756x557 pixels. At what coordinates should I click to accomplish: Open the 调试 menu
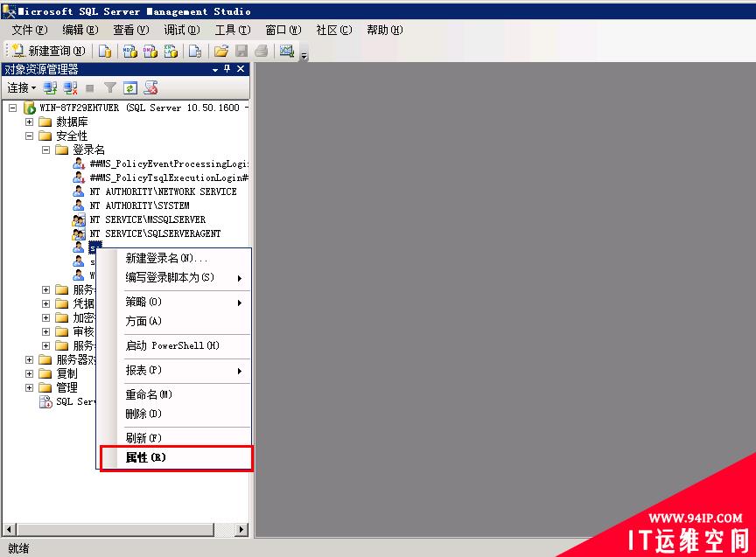coord(182,31)
